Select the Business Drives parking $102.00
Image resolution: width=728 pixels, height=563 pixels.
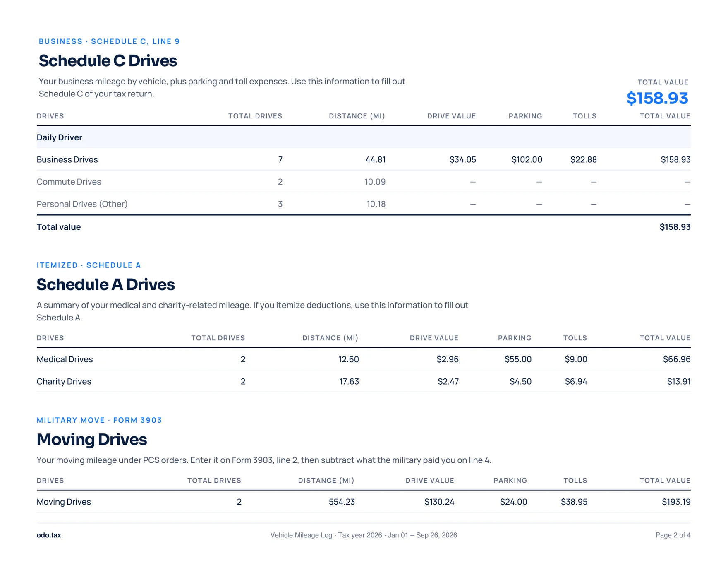[527, 160]
